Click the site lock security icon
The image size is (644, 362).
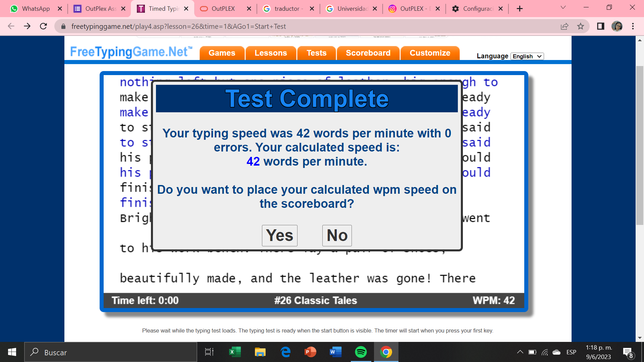[x=63, y=26]
